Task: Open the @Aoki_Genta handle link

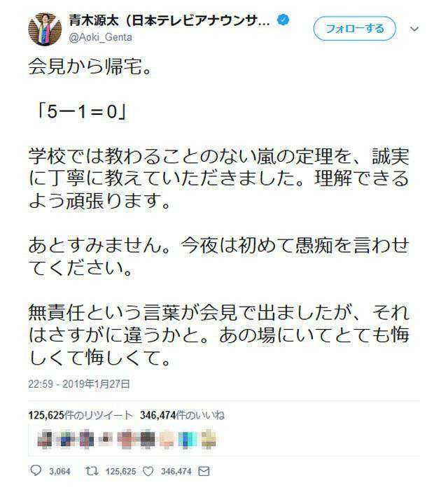Action: pyautogui.click(x=100, y=37)
